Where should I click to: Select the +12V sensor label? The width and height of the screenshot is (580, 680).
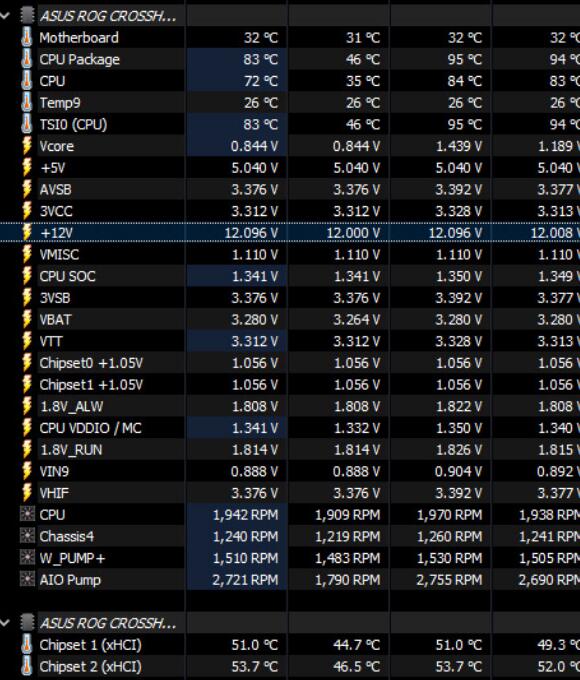pyautogui.click(x=57, y=233)
